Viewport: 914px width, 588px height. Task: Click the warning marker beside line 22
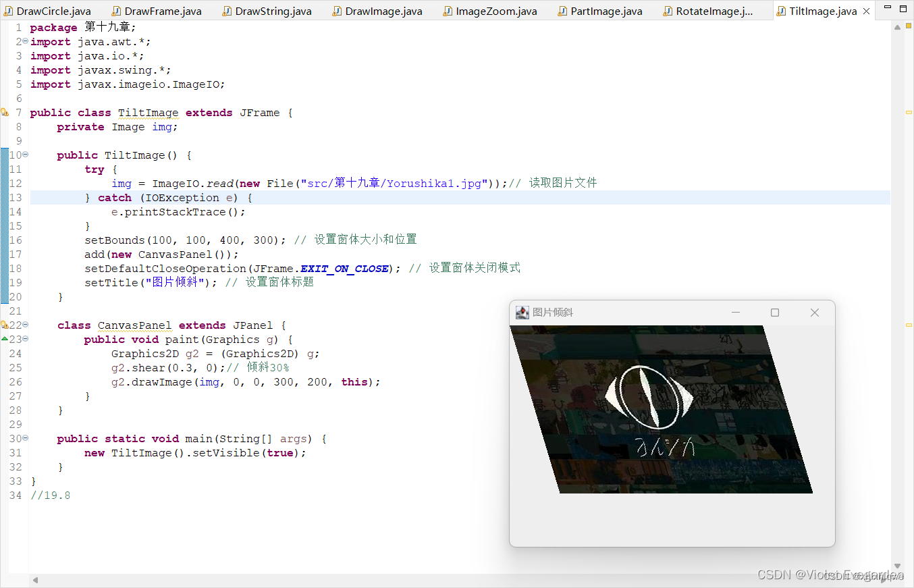click(5, 325)
